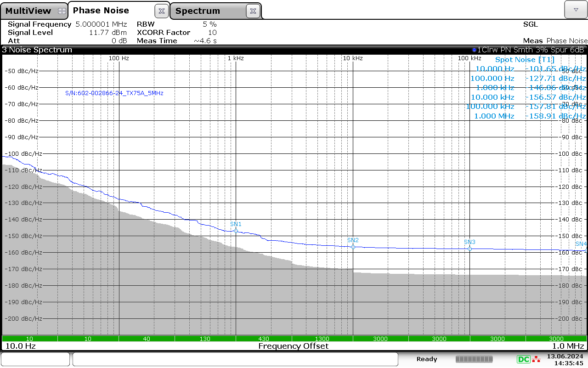Close the Phase Noise tab
Viewport: 588px width, 368px height.
(161, 11)
